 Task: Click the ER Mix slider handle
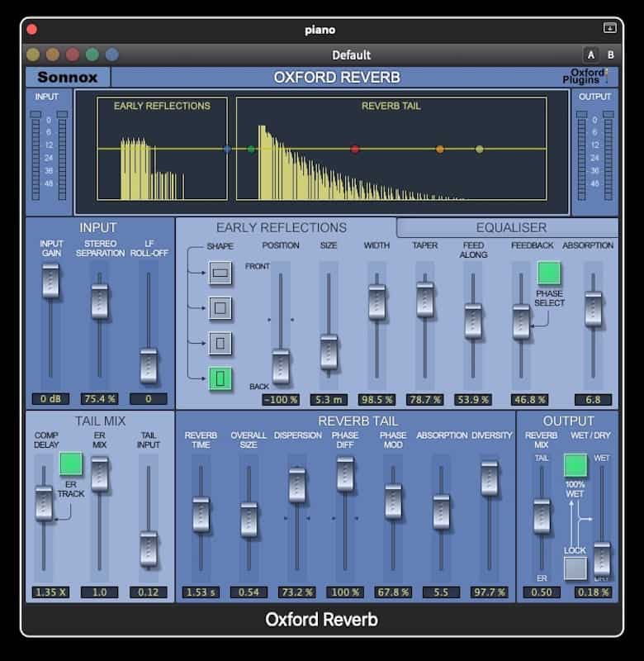point(100,474)
